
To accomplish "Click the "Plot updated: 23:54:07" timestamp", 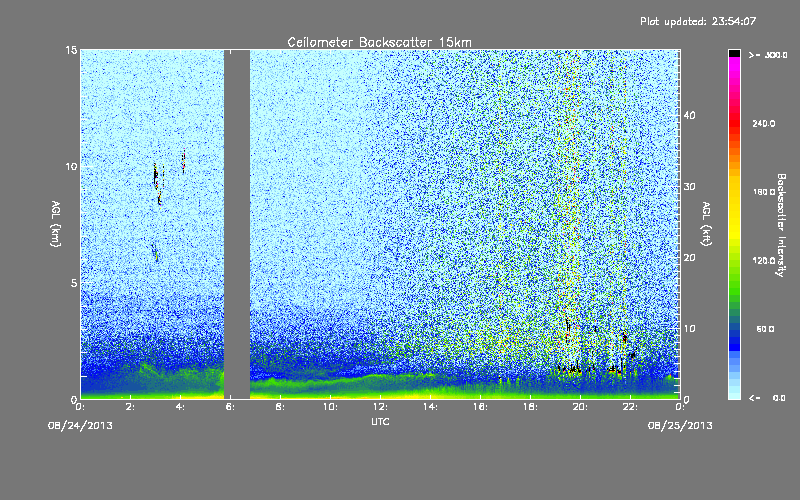I will (698, 21).
